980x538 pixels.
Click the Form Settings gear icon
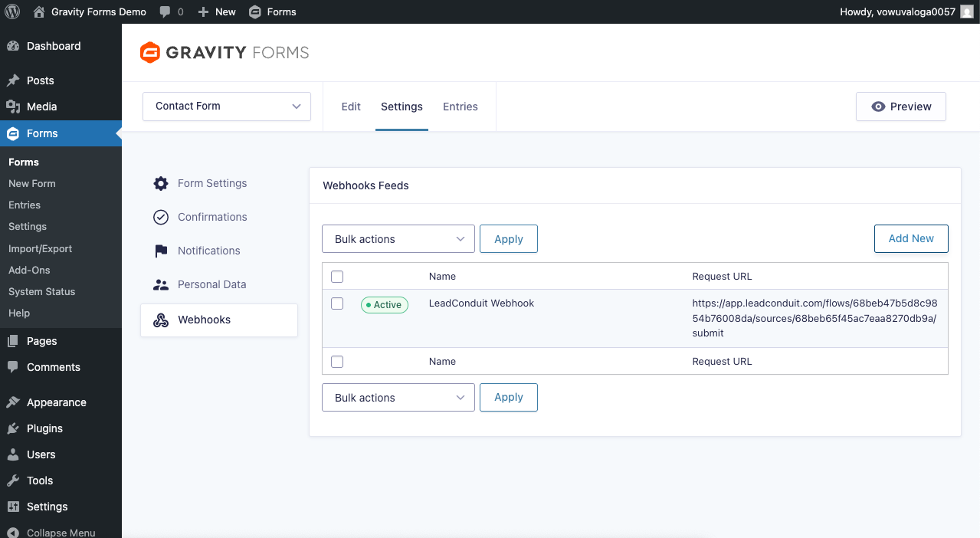(x=161, y=183)
